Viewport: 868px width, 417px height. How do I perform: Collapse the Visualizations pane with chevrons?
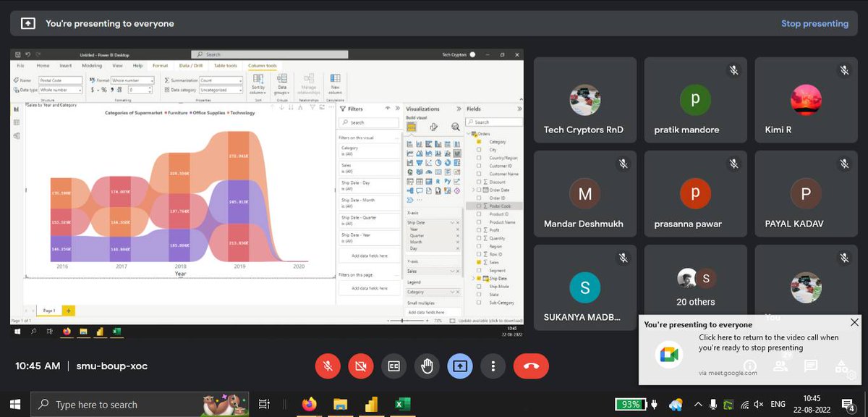coord(458,109)
